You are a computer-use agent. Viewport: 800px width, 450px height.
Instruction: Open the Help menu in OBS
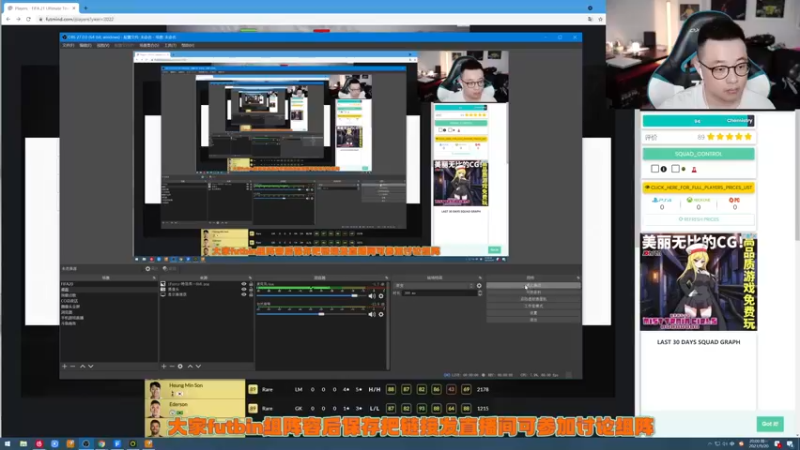tap(188, 45)
